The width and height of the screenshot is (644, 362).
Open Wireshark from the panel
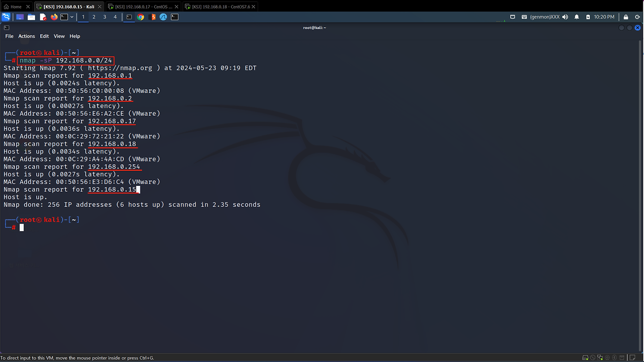(164, 17)
